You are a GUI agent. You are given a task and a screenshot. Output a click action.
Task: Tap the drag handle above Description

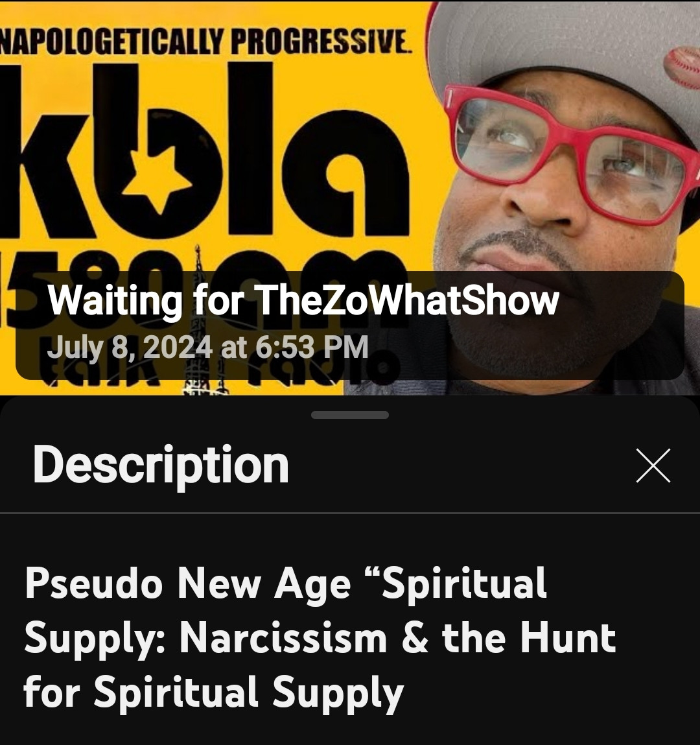pyautogui.click(x=349, y=415)
